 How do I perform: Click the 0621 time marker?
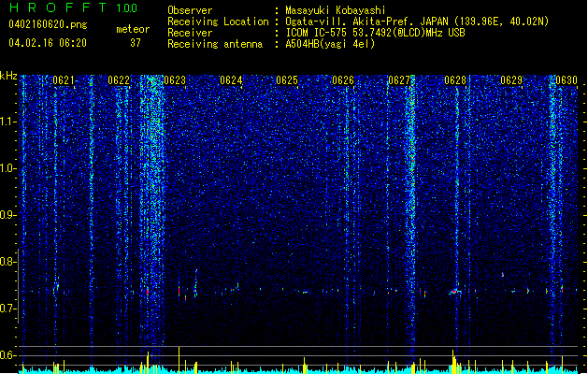[x=64, y=80]
